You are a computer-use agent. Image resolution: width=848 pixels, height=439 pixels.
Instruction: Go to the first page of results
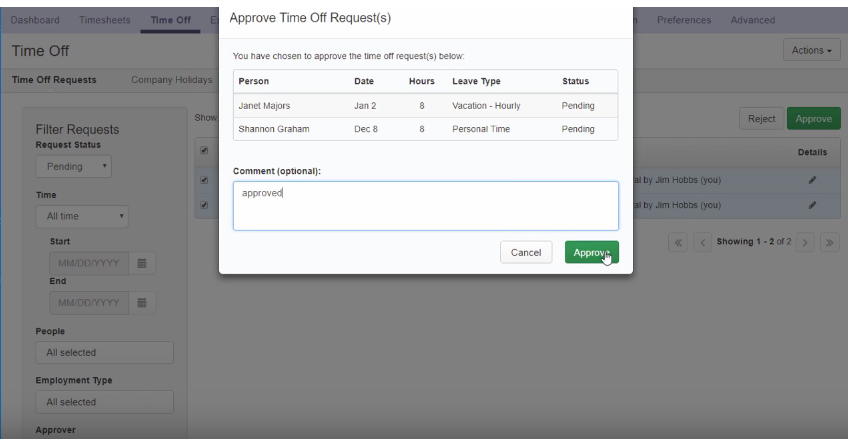pyautogui.click(x=678, y=243)
